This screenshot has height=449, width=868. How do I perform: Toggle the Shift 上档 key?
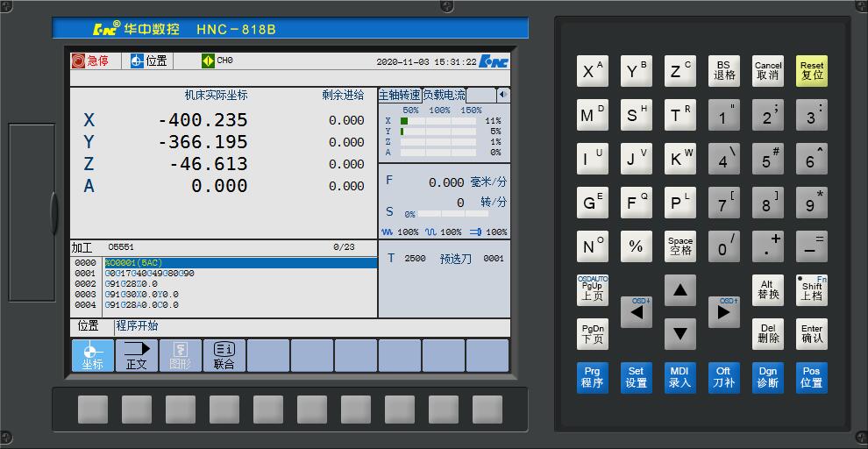coord(811,289)
